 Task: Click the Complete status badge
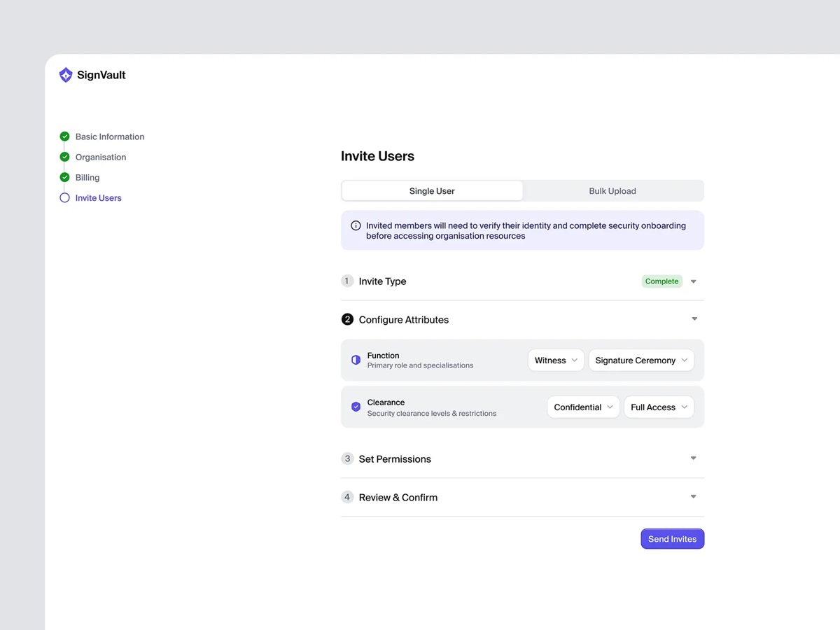pyautogui.click(x=661, y=281)
